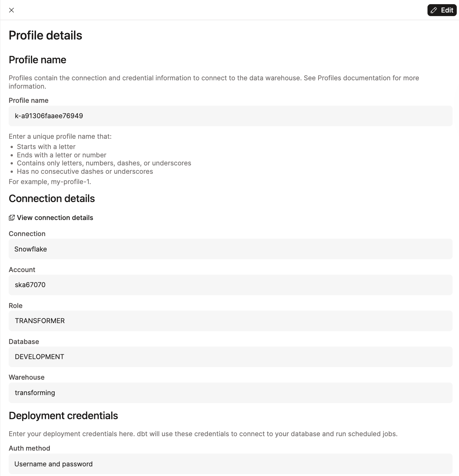Screen dimensions: 459x476
Task: Select the Profile name field containing k-a91306faaee76949
Action: [x=230, y=116]
